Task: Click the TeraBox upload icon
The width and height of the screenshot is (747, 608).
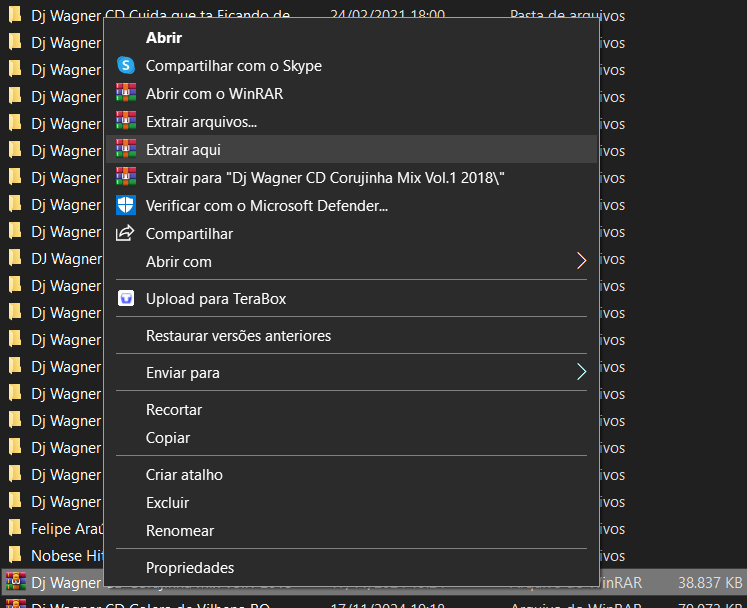Action: tap(126, 299)
